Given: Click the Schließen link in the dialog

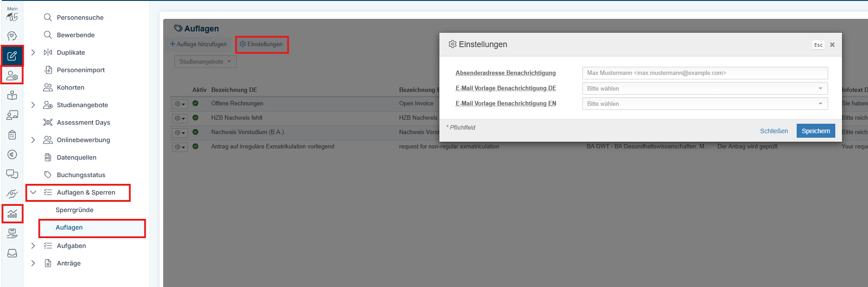Looking at the screenshot, I should 773,131.
